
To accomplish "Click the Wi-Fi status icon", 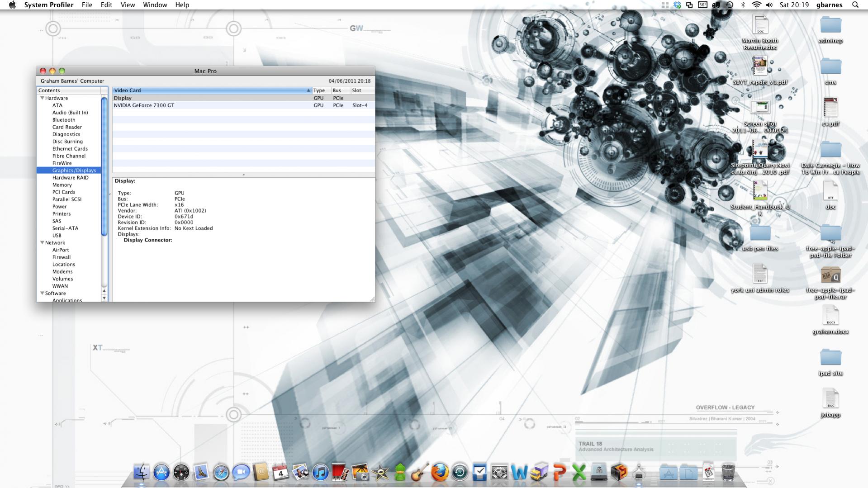I will pos(756,5).
